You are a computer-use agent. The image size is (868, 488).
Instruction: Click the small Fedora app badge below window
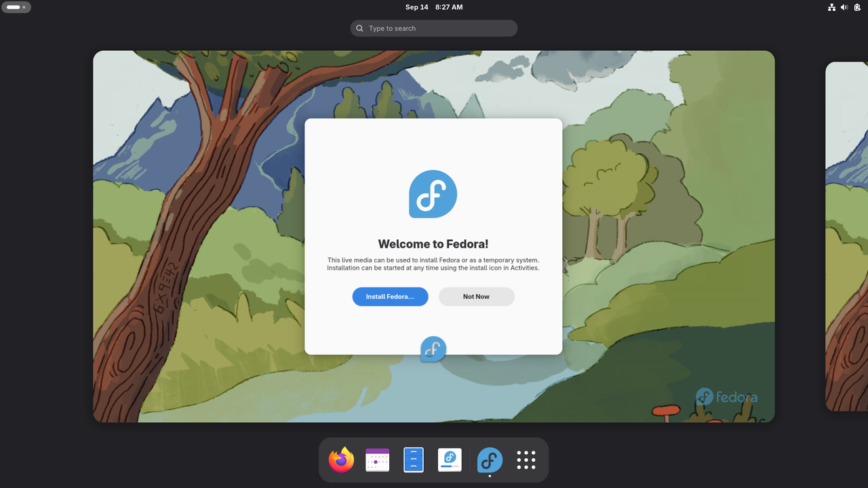click(433, 349)
